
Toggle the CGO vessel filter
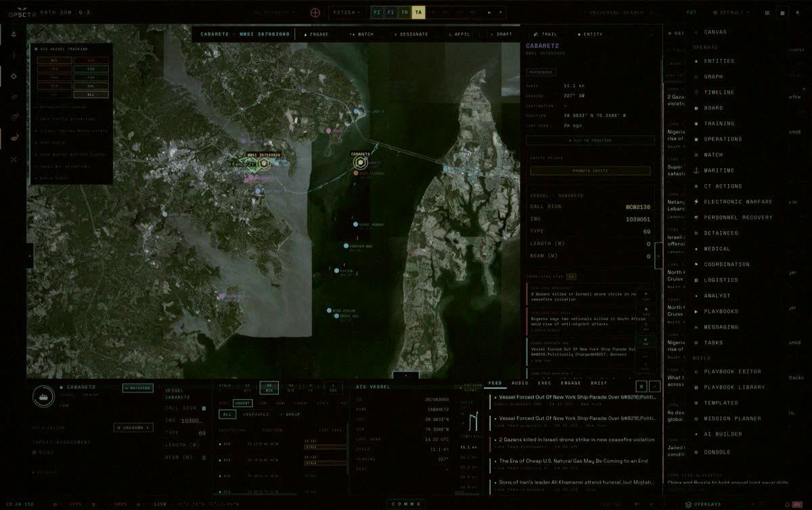(x=90, y=69)
